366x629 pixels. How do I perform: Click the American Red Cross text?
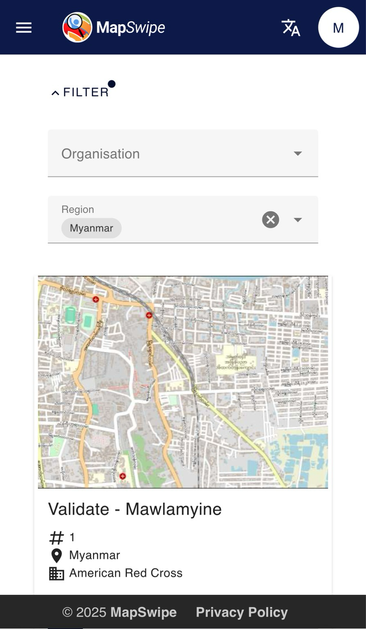click(126, 573)
